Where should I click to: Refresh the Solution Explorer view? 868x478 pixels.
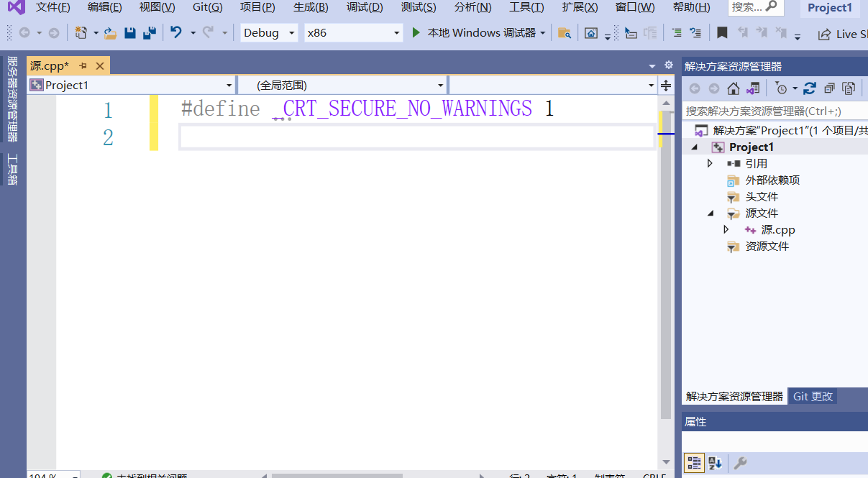(811, 87)
